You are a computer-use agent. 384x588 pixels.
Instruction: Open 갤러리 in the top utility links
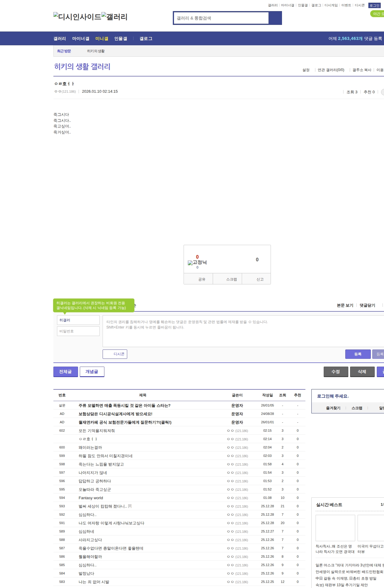[x=273, y=5]
